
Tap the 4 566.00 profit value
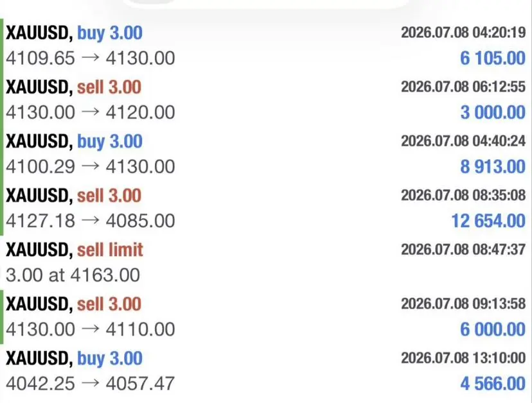tap(493, 384)
